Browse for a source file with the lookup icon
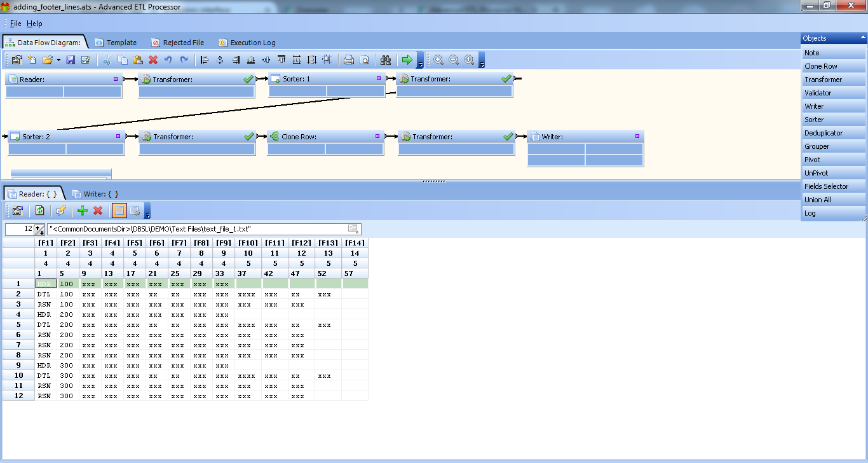This screenshot has height=463, width=868. click(x=354, y=229)
